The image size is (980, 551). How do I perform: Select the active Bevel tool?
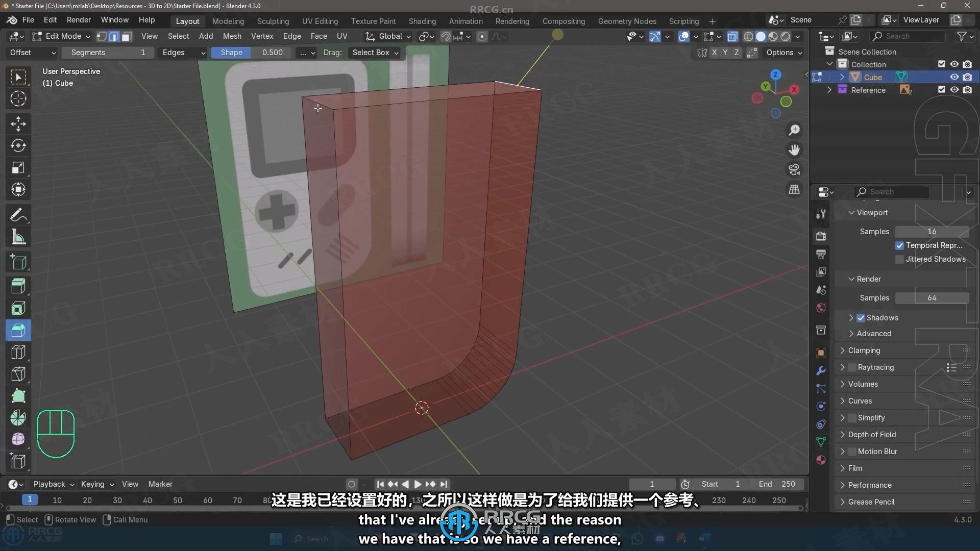coord(18,330)
